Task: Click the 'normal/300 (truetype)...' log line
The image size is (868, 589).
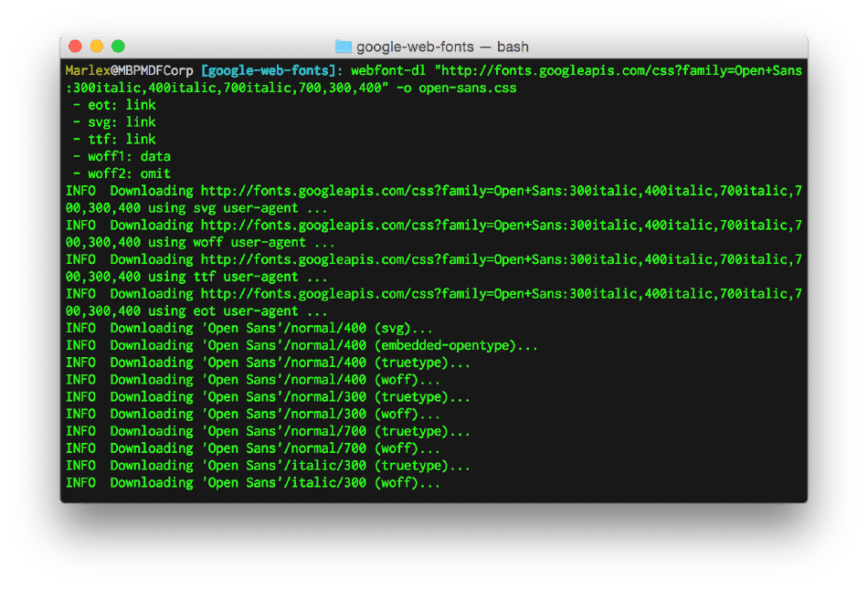Action: click(x=268, y=397)
